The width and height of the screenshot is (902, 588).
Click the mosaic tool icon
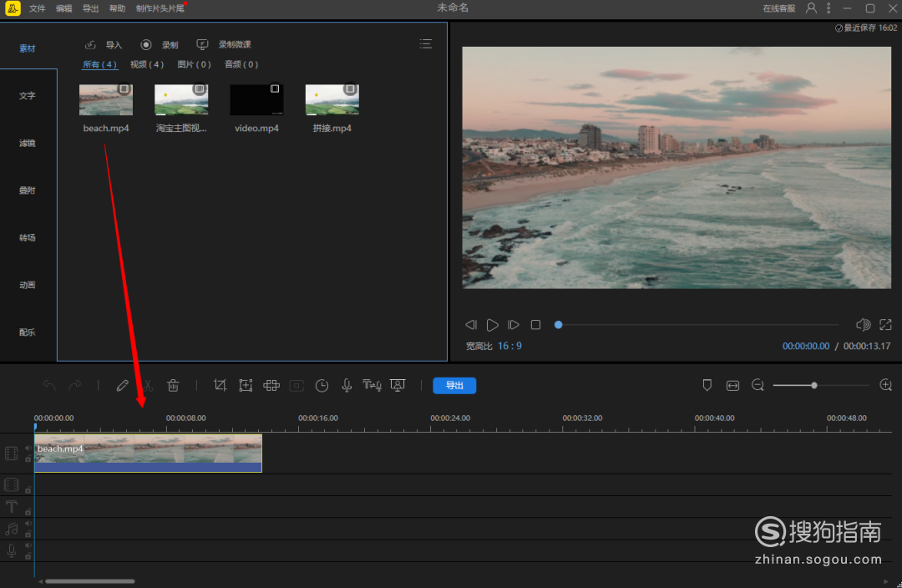pyautogui.click(x=271, y=385)
